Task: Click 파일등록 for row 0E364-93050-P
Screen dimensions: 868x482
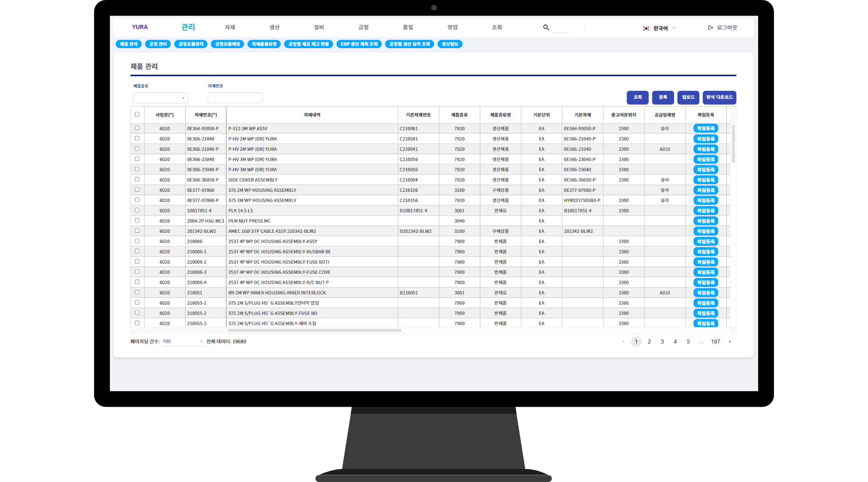Action: [x=705, y=129]
